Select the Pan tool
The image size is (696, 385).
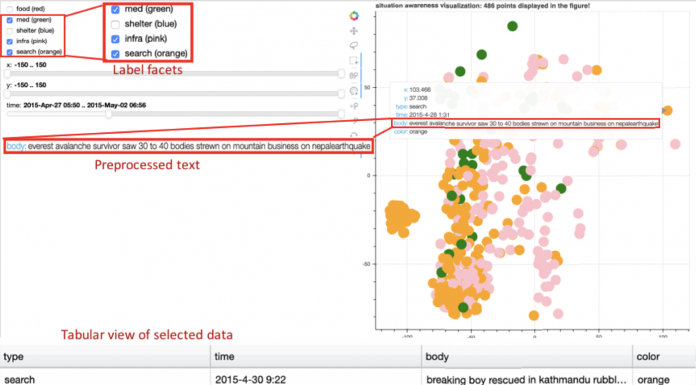click(354, 31)
